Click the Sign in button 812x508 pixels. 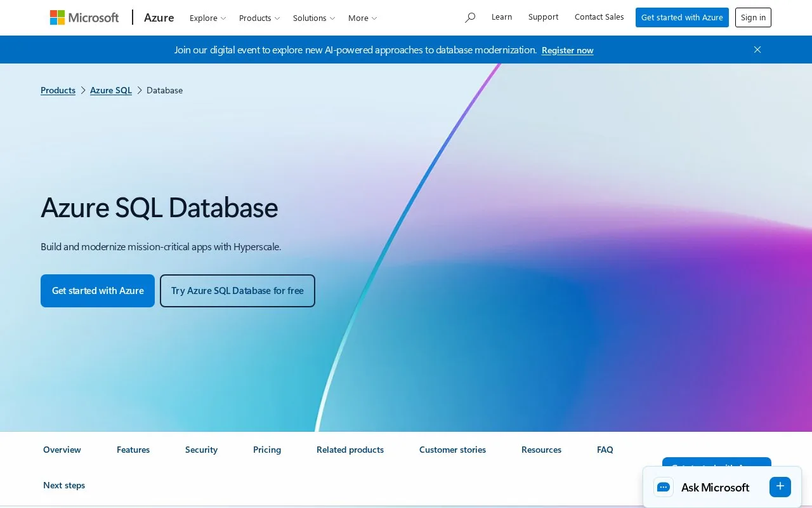753,18
